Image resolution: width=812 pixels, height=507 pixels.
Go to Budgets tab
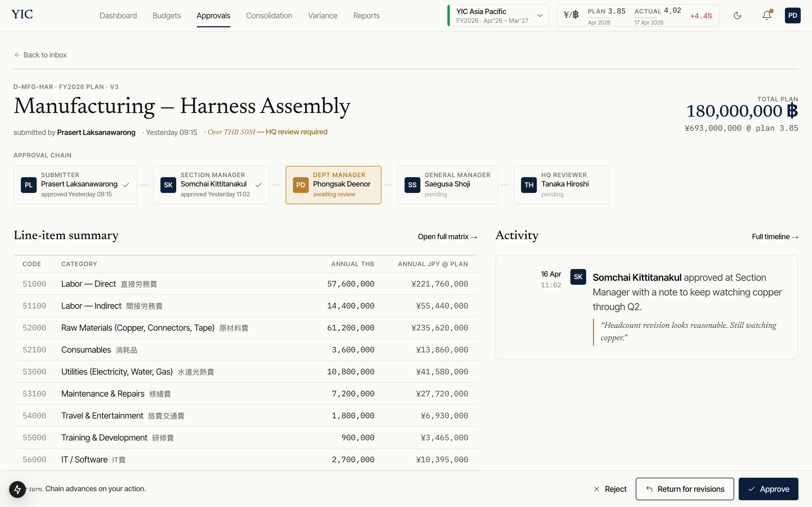(x=166, y=16)
